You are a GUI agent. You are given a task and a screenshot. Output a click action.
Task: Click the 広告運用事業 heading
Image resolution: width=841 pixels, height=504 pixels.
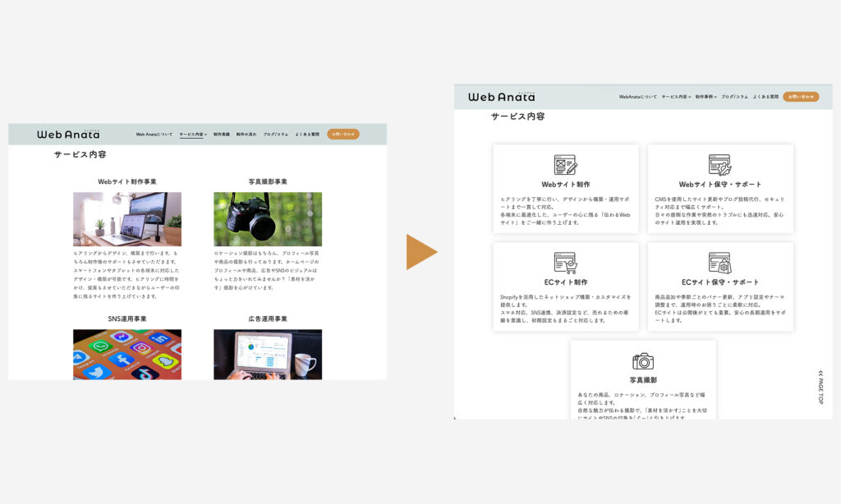pos(268,318)
